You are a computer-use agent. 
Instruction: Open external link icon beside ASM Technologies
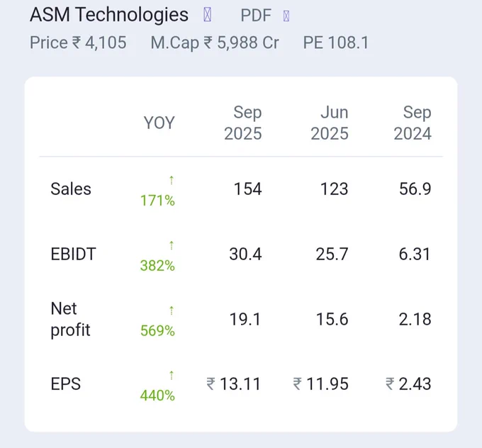208,14
